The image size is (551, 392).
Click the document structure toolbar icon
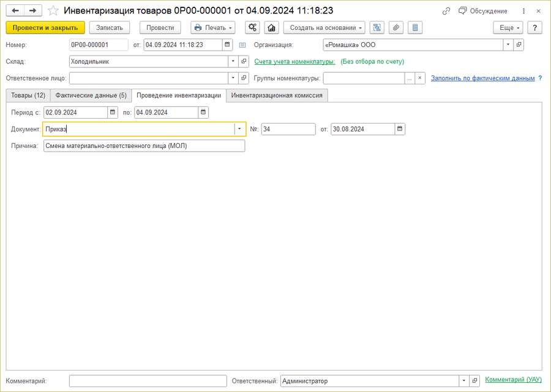click(x=377, y=28)
